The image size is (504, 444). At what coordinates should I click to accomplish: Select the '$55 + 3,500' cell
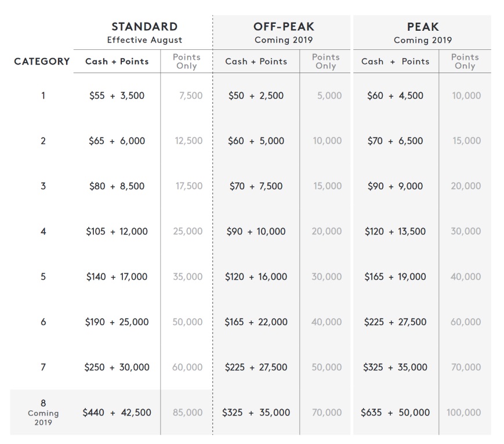[x=117, y=96]
